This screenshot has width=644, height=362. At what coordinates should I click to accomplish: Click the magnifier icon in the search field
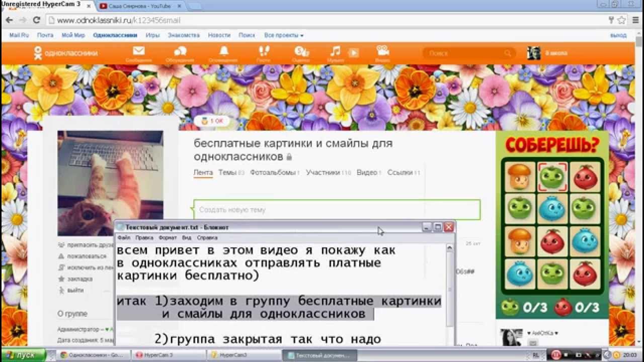click(508, 53)
